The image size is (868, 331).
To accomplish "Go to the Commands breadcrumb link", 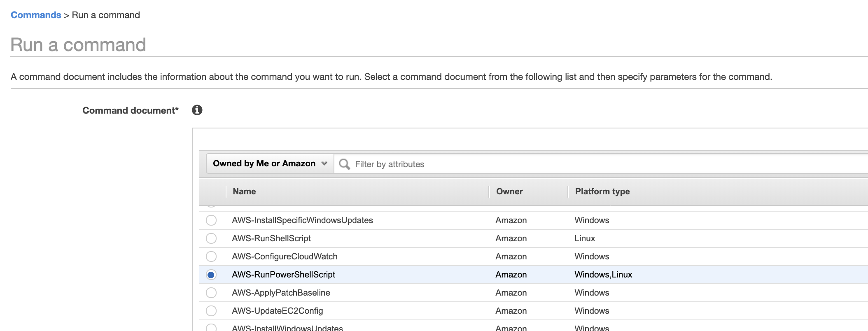I will tap(36, 15).
